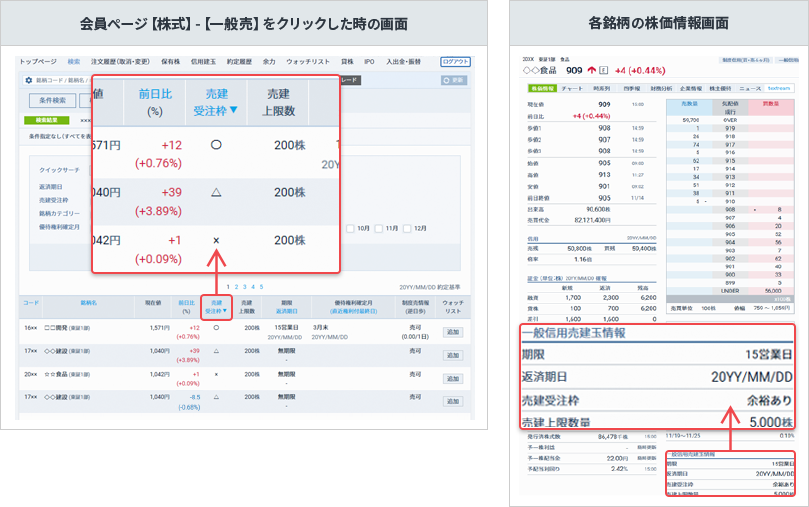
Task: Click the E badge icon beside the price
Action: coord(605,71)
